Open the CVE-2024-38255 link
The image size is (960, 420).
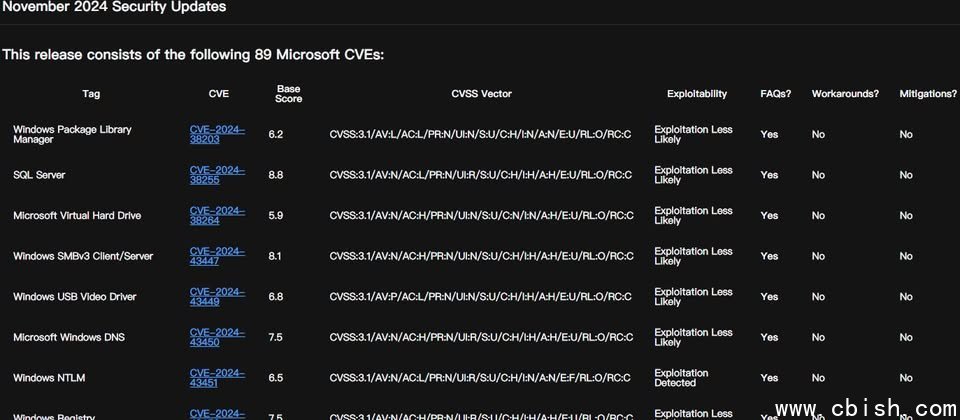click(217, 175)
